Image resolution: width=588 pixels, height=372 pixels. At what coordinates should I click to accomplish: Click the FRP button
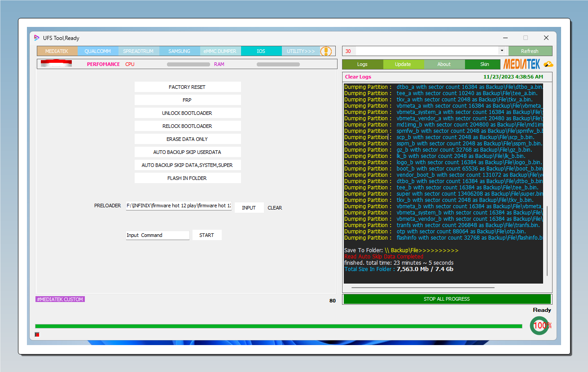point(188,100)
